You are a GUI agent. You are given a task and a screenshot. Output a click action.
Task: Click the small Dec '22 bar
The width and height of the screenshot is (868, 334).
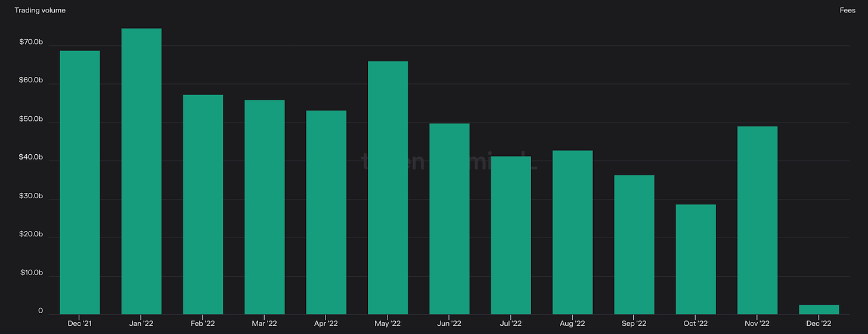(819, 310)
